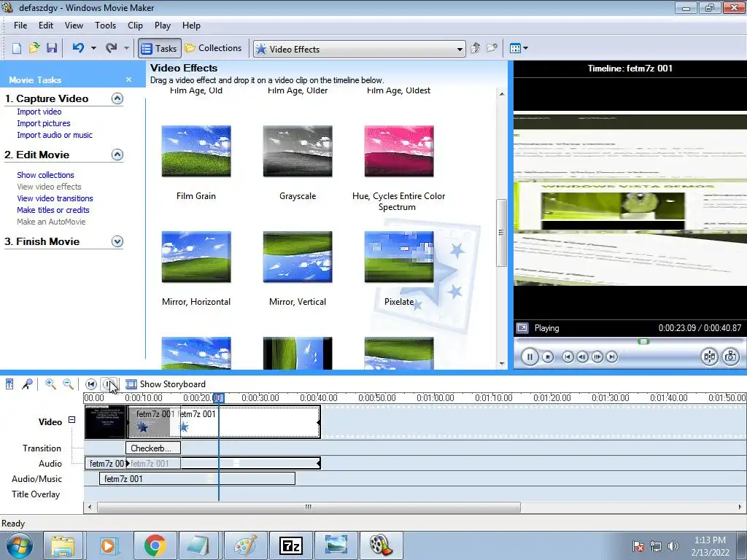Zoom in on the timeline
The image size is (747, 560).
pyautogui.click(x=50, y=384)
